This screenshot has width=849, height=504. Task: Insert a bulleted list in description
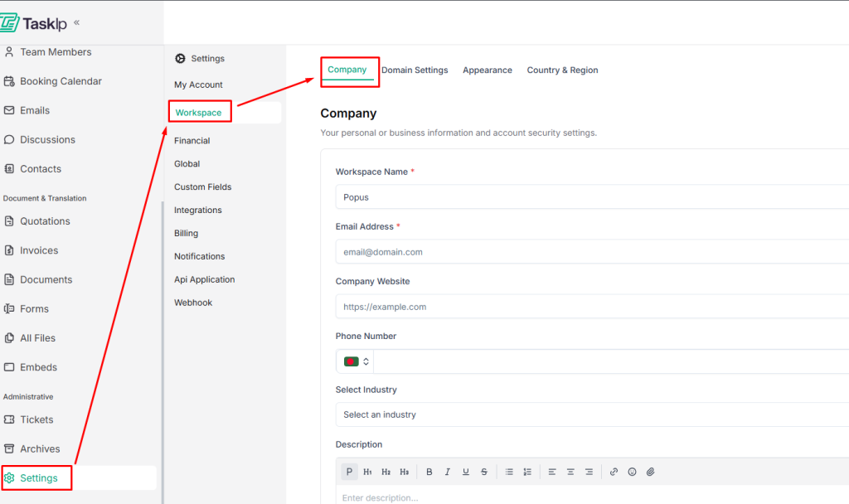pos(509,472)
